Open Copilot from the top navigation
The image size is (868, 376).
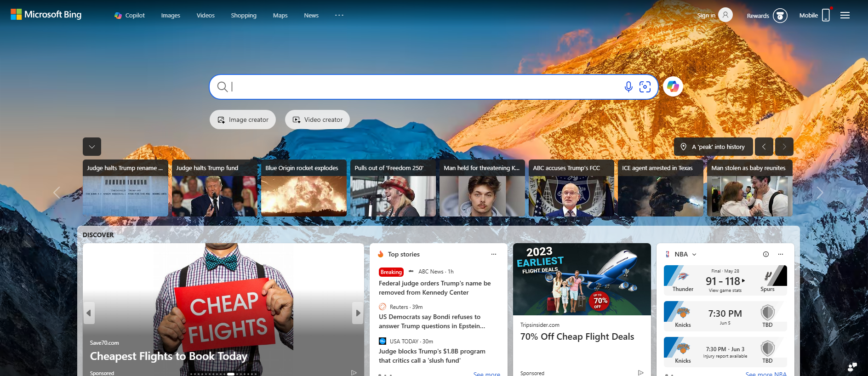pos(130,15)
